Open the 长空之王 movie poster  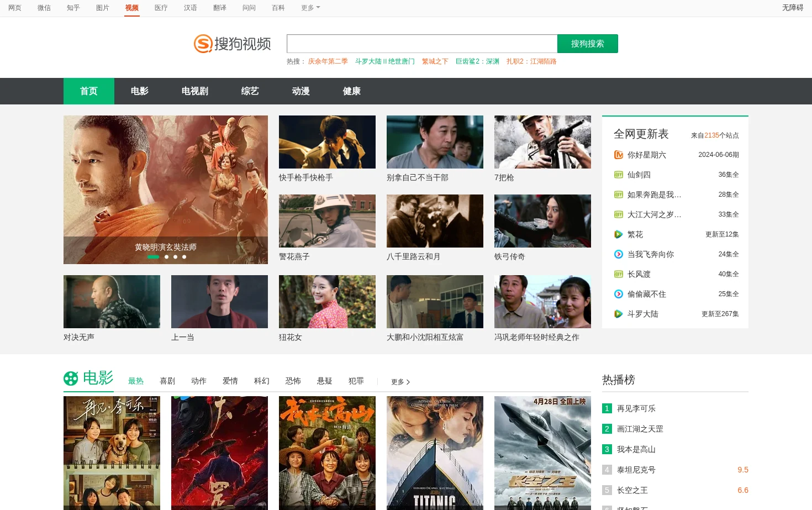click(542, 453)
